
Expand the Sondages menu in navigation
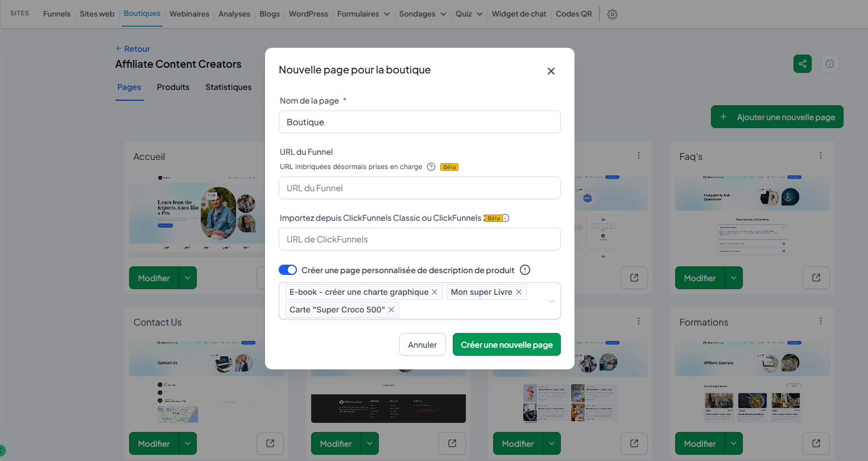click(423, 14)
